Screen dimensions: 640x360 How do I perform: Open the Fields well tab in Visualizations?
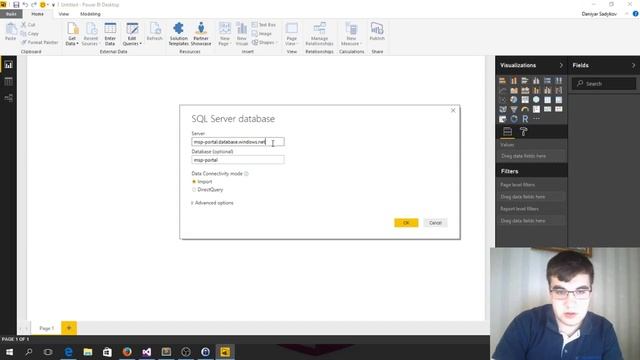point(507,131)
